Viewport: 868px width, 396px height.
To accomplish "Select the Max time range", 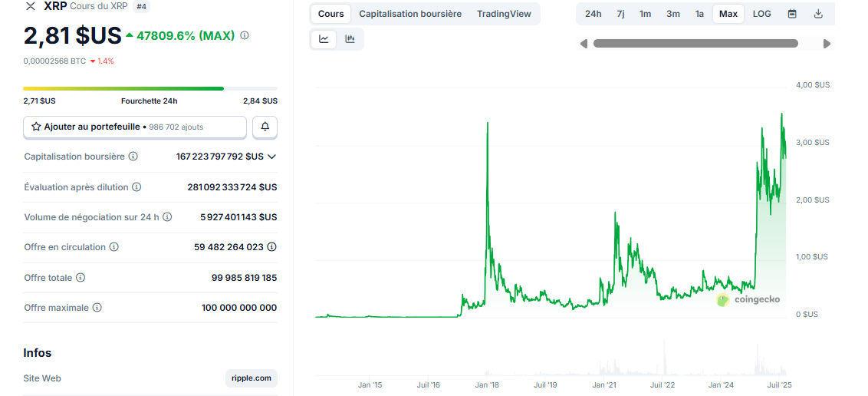I will click(x=728, y=14).
